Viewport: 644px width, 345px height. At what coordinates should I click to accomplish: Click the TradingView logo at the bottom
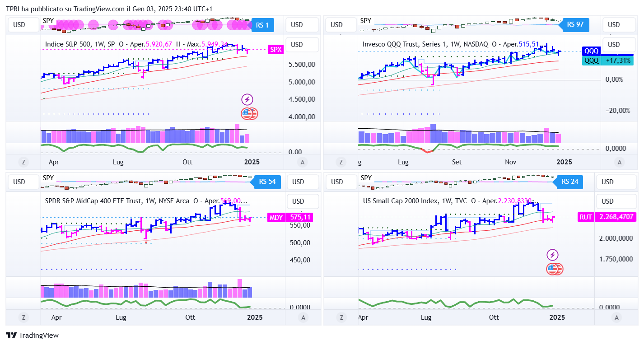(x=32, y=336)
